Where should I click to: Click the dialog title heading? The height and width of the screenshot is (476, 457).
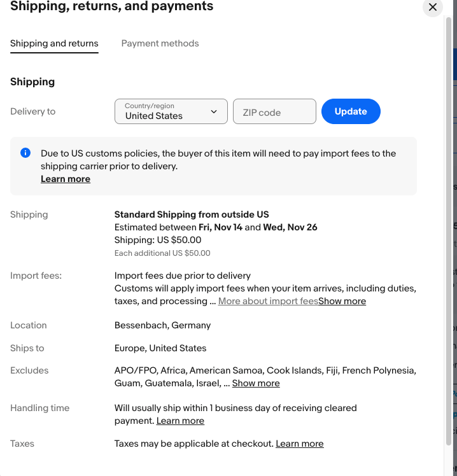[112, 7]
